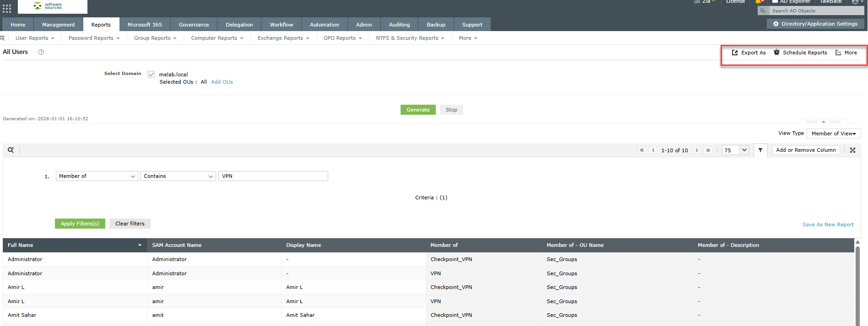Click the Export As icon
The image size is (868, 326).
(735, 53)
